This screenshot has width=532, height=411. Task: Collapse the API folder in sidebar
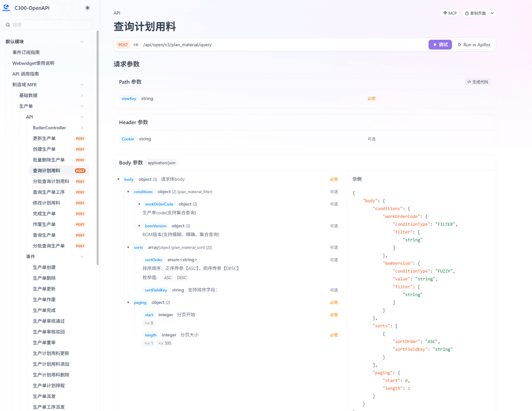82,117
